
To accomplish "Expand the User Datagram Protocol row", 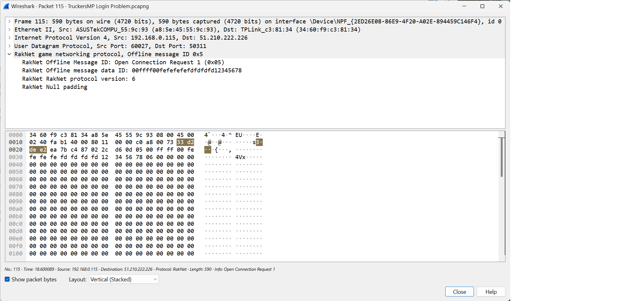I will click(9, 46).
